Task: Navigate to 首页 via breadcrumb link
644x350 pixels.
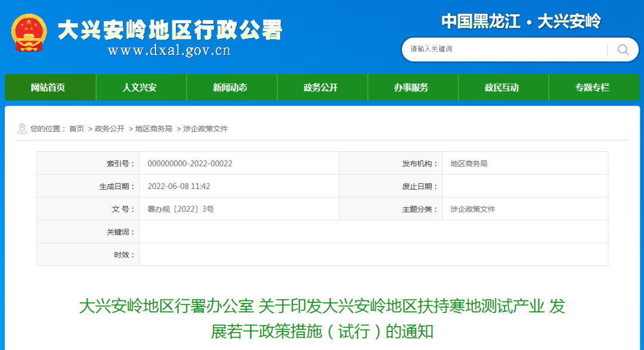Action: pyautogui.click(x=75, y=129)
